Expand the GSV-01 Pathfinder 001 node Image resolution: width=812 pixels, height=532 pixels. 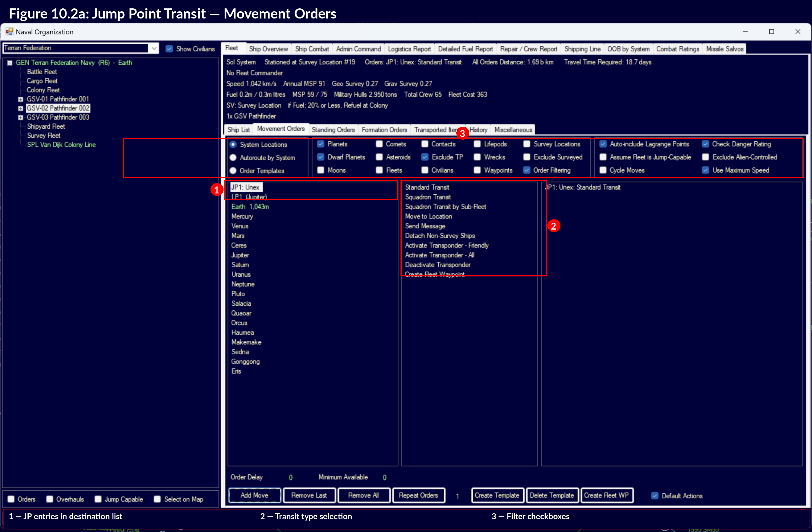(x=21, y=99)
